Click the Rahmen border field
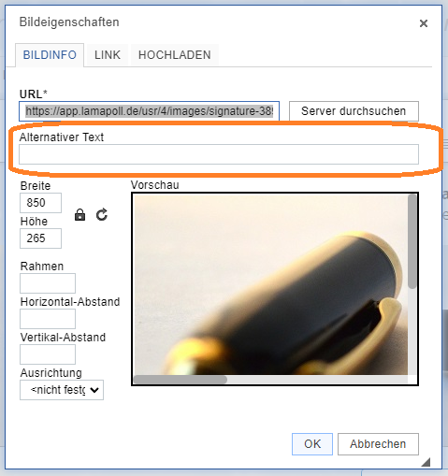This screenshot has width=448, height=476. (x=48, y=283)
